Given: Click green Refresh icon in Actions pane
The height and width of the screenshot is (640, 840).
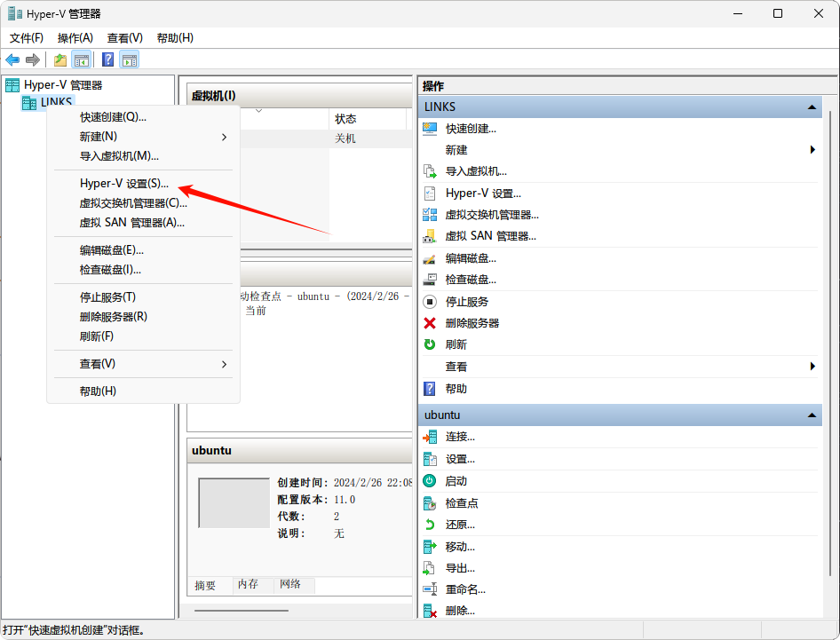Looking at the screenshot, I should (430, 345).
